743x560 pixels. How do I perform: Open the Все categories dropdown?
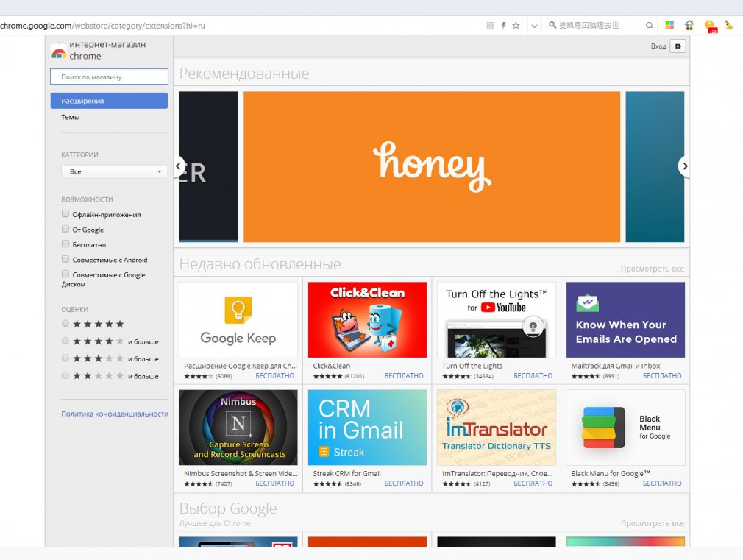pyautogui.click(x=114, y=171)
